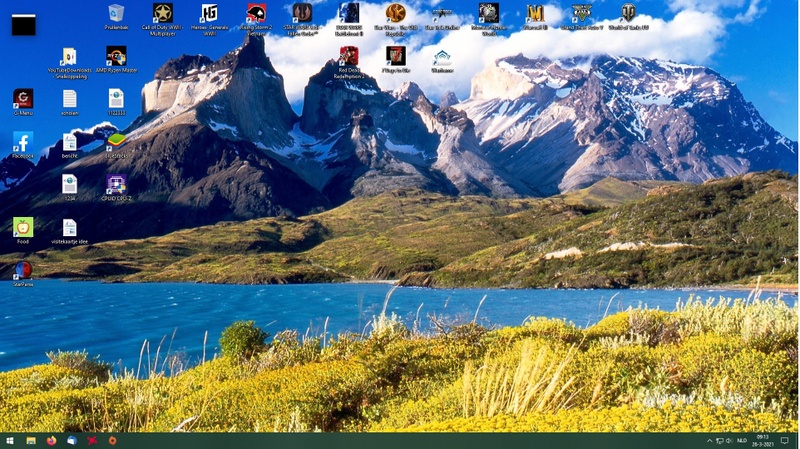Viewport: 800px width, 449px height.
Task: Open the taskbar clock and calendar
Action: pyautogui.click(x=762, y=441)
